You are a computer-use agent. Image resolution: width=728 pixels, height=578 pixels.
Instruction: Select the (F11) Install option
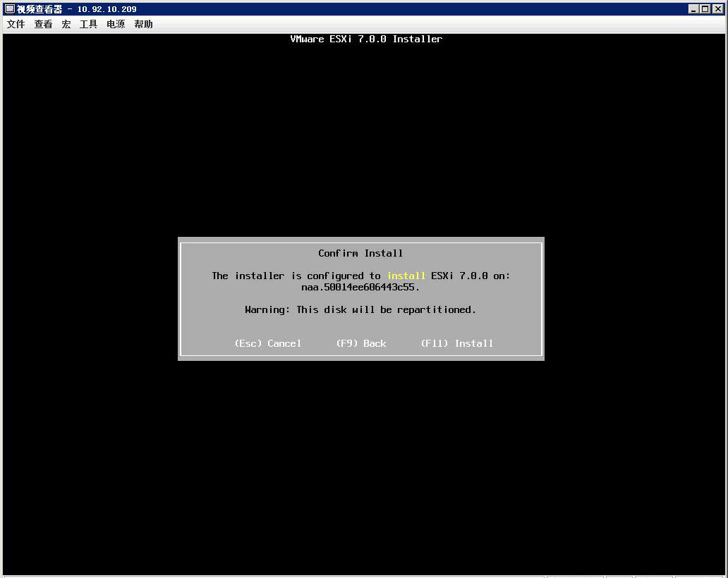(456, 343)
